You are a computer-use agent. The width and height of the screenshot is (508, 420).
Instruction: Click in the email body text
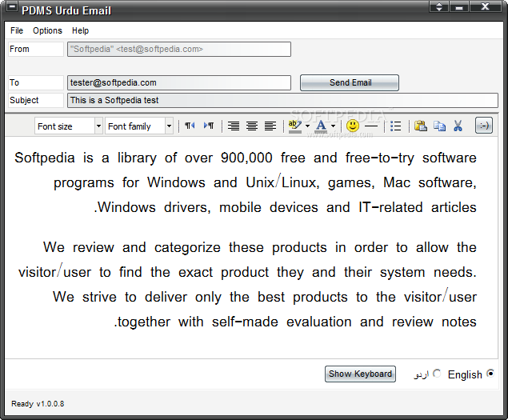[x=251, y=247]
